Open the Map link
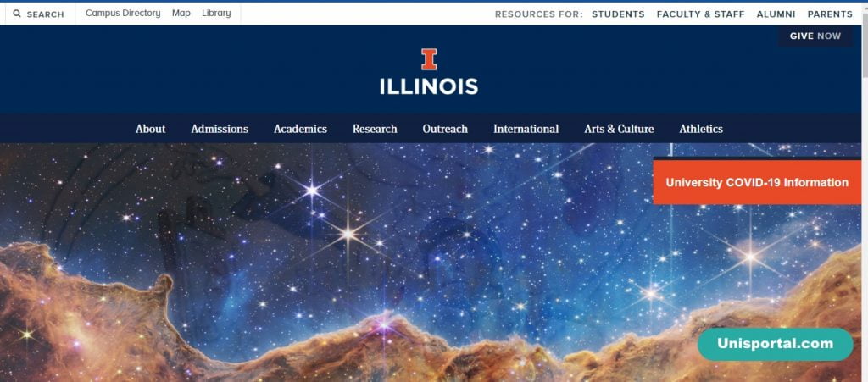This screenshot has height=382, width=868. point(181,14)
